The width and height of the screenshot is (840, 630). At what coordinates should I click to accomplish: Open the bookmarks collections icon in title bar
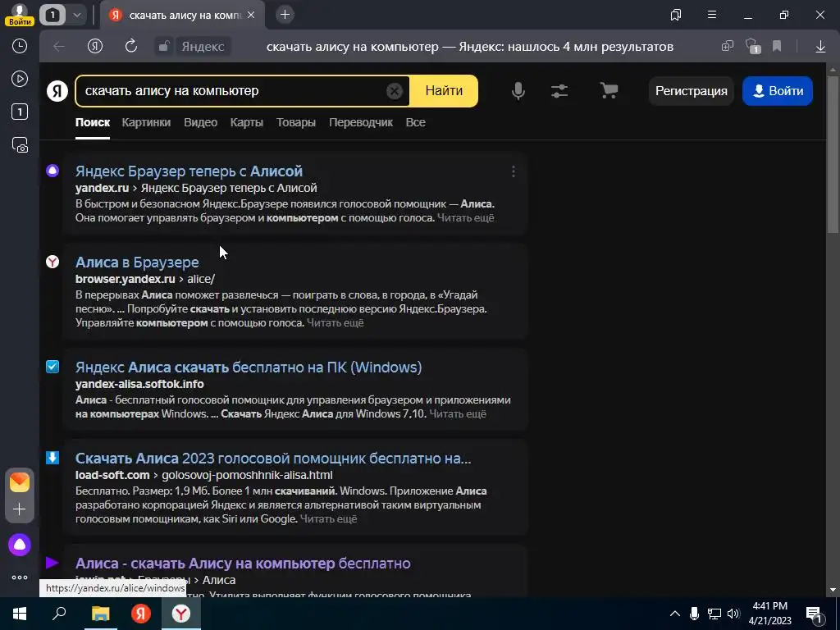[x=676, y=15]
